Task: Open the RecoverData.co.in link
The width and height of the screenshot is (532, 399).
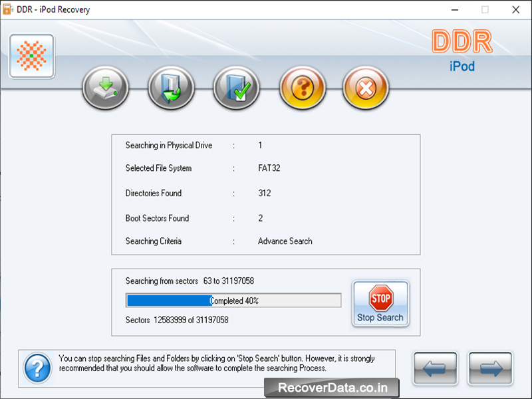Action: coord(334,388)
